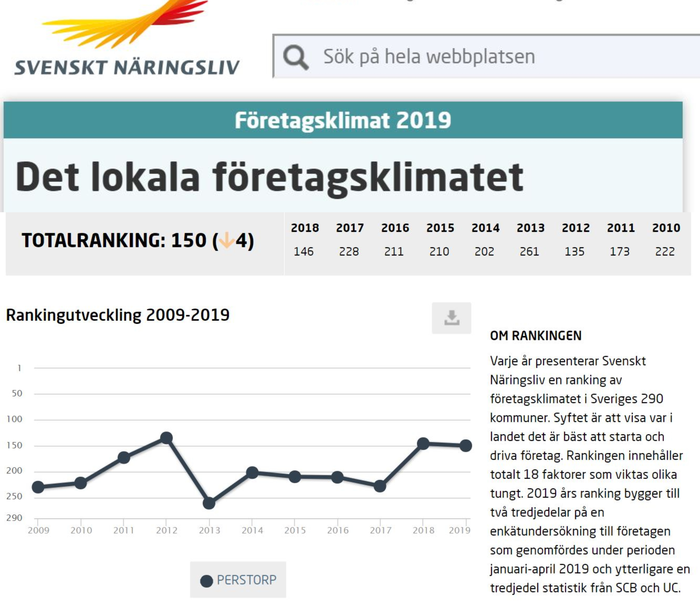Click ranking value 202 under 2014
The image size is (700, 602).
coord(484,251)
